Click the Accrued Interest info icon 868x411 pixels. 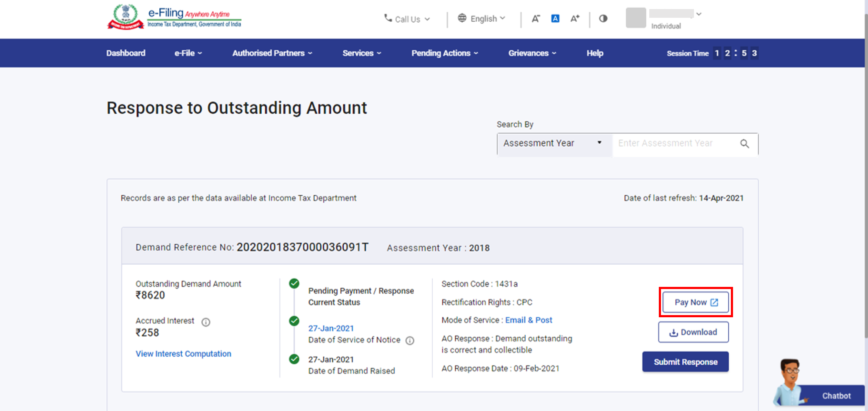coord(205,322)
